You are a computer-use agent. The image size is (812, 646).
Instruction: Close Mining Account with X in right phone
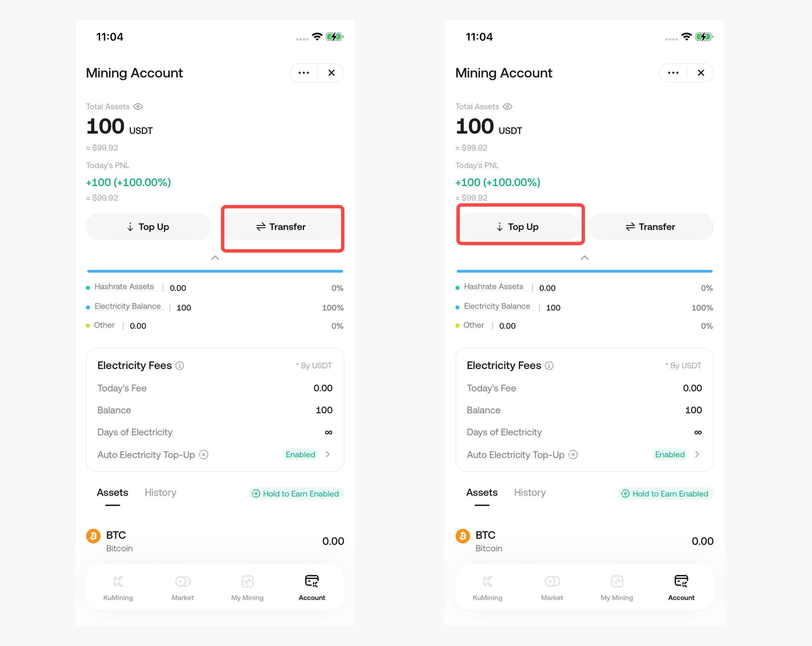pyautogui.click(x=701, y=73)
